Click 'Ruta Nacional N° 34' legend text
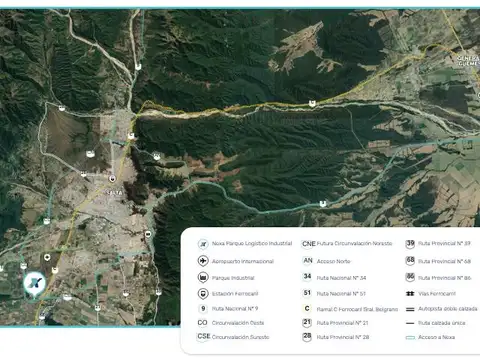This screenshot has width=480, height=360. pyautogui.click(x=341, y=278)
